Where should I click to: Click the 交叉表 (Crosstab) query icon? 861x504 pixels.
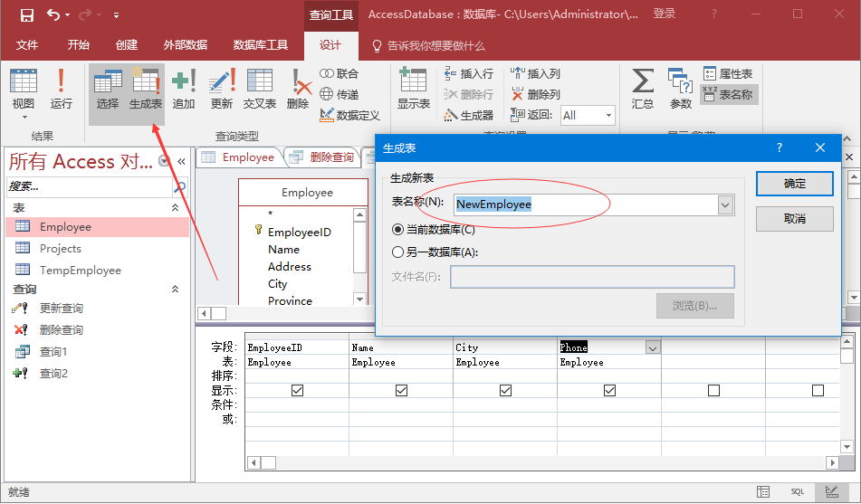(260, 89)
